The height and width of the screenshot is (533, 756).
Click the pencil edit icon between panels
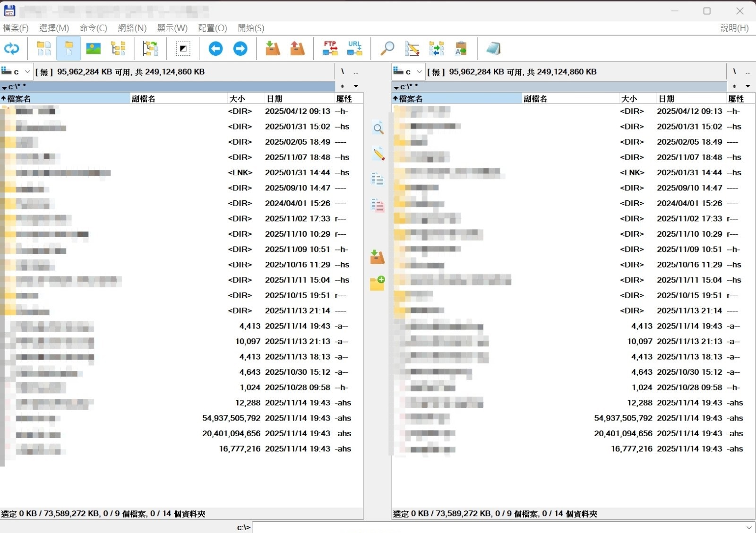click(378, 154)
